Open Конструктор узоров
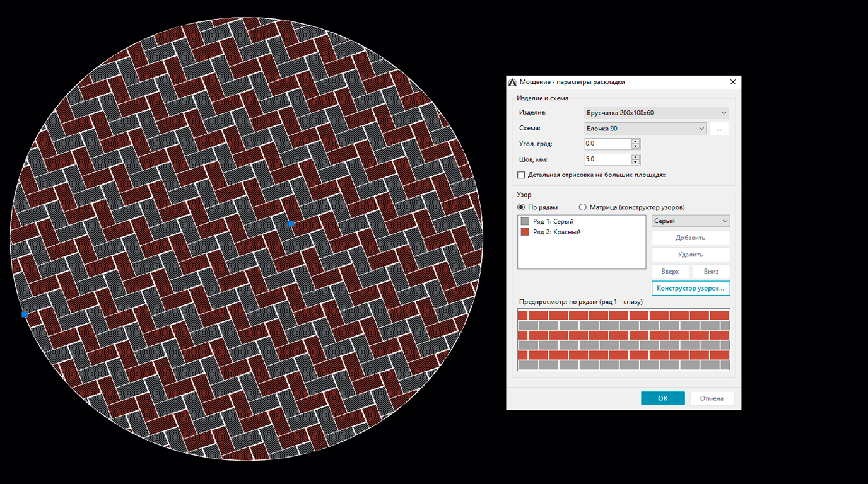This screenshot has width=868, height=484. (x=691, y=288)
